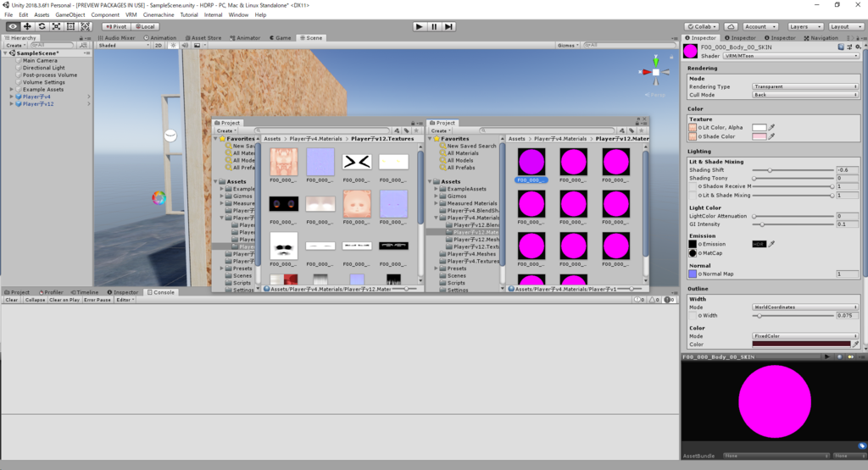Screen dimensions: 868x470
Task: Expand Player子v12 in Hierarchy
Action: [x=12, y=104]
